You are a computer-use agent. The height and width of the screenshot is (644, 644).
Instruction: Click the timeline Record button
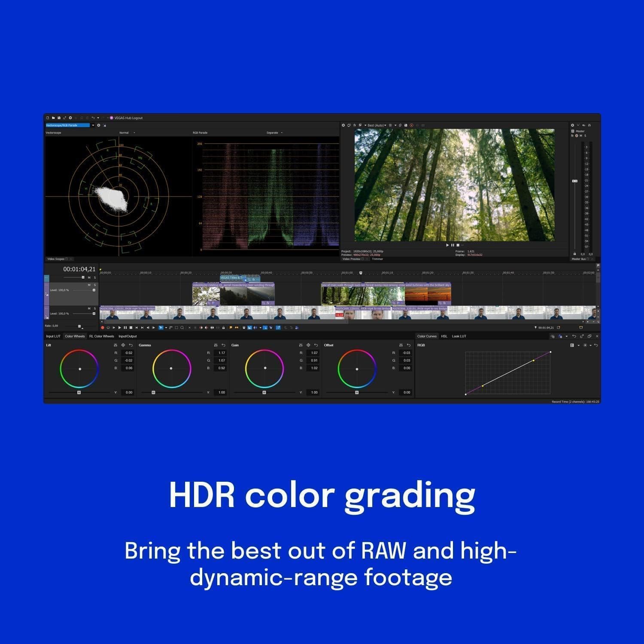click(x=103, y=328)
